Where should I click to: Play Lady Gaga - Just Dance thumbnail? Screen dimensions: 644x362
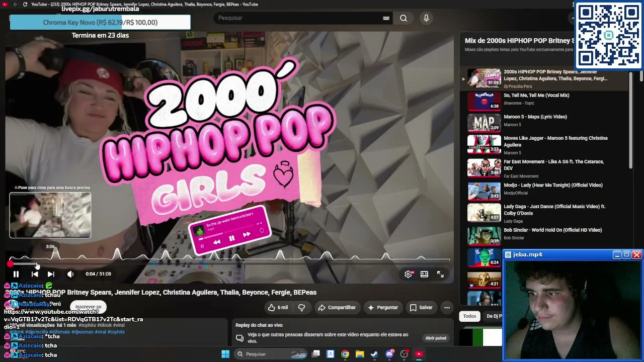click(484, 213)
